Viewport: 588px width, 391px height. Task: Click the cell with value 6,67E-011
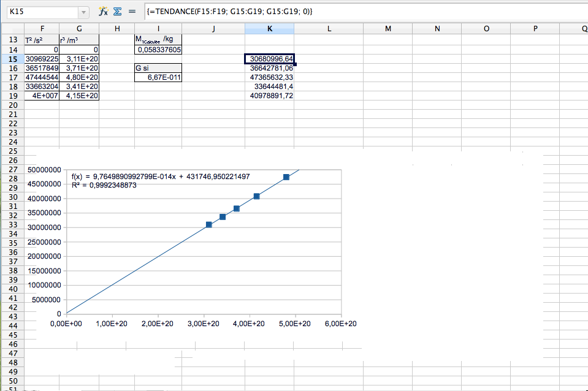pyautogui.click(x=158, y=77)
